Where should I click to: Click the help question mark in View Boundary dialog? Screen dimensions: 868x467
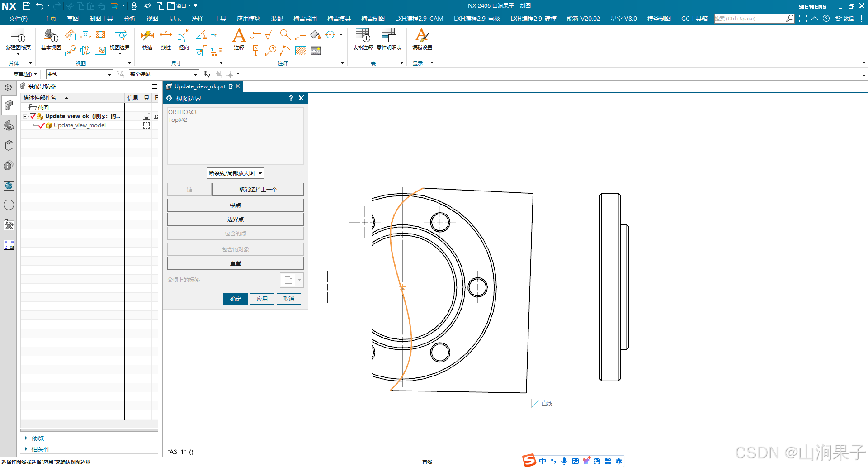[291, 98]
